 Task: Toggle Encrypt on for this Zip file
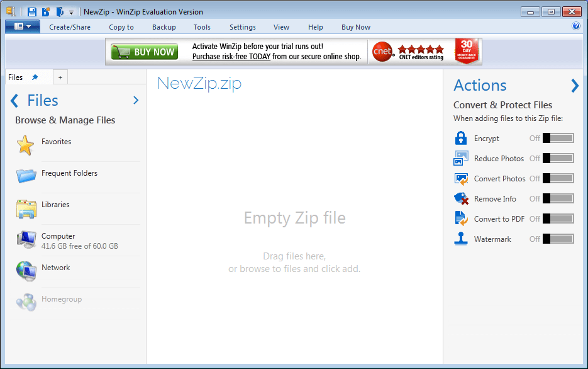(559, 138)
